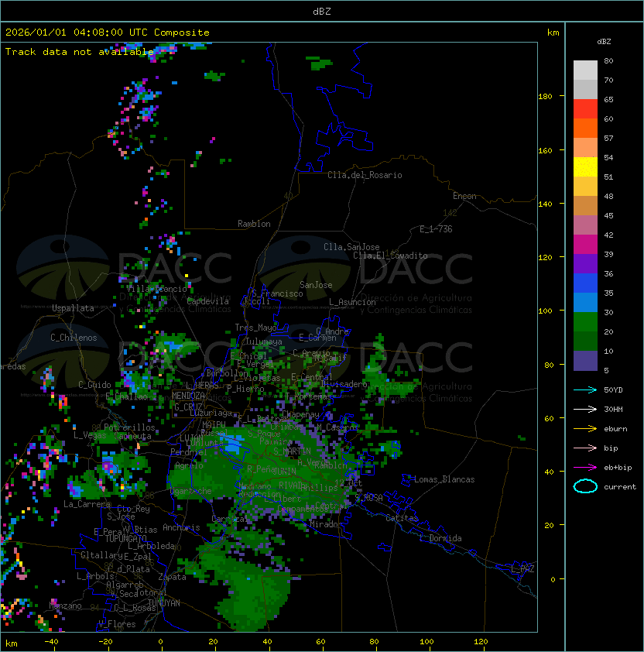Click the 'Zapata' place label
This screenshot has height=652, width=644.
coord(172,577)
